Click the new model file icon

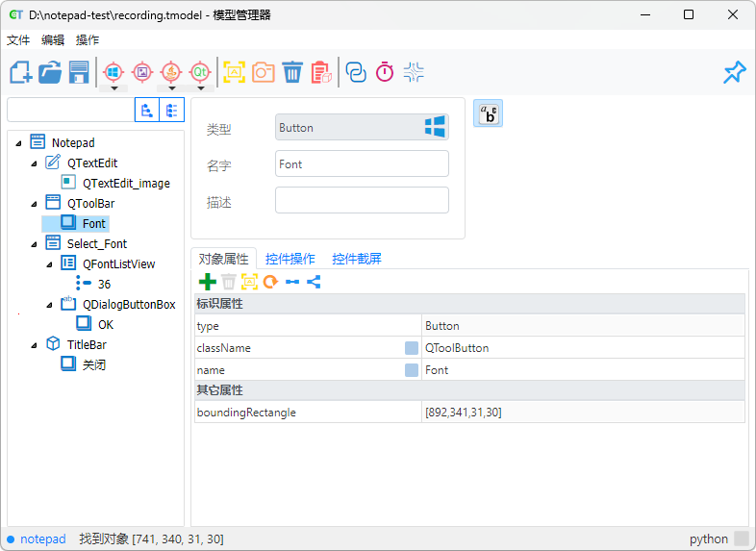point(21,72)
